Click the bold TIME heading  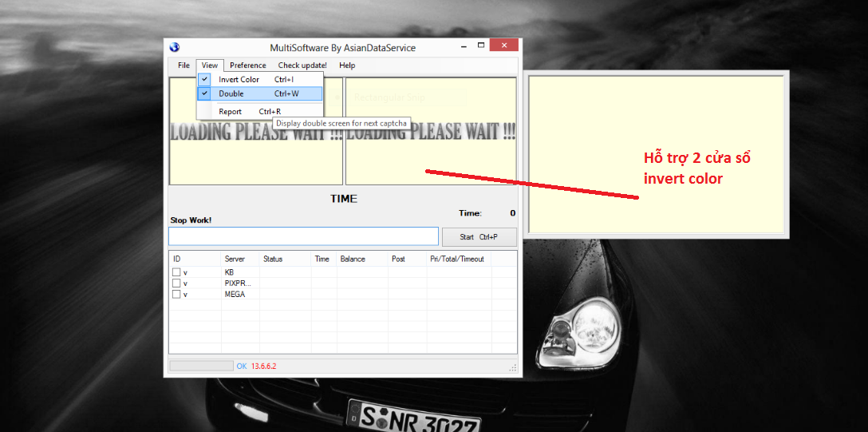coord(344,199)
